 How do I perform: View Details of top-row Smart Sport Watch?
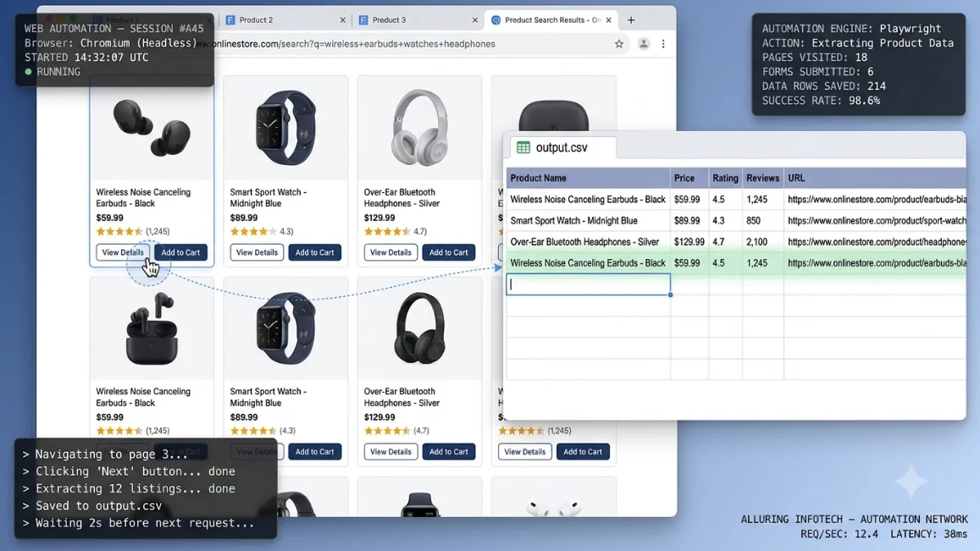pos(257,252)
